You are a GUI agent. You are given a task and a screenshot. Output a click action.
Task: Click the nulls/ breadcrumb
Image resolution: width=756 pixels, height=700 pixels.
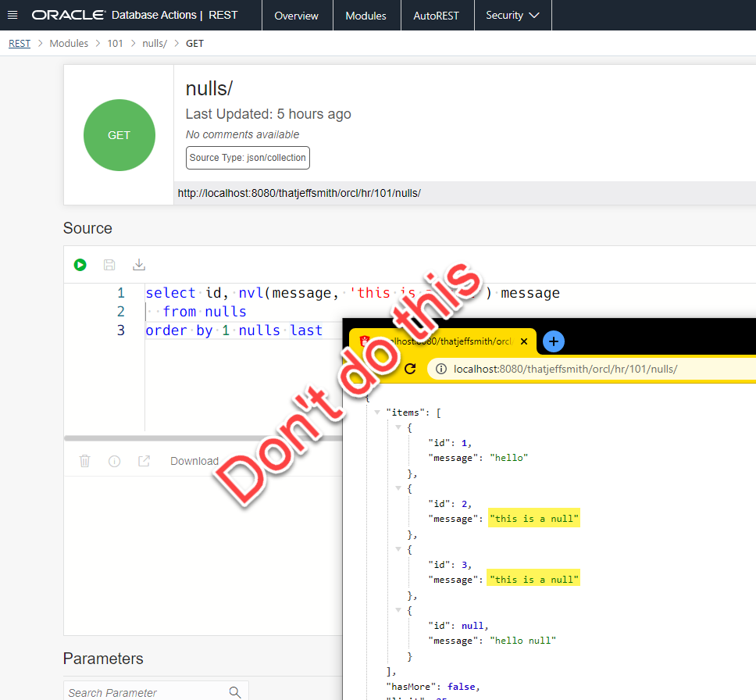click(x=155, y=44)
